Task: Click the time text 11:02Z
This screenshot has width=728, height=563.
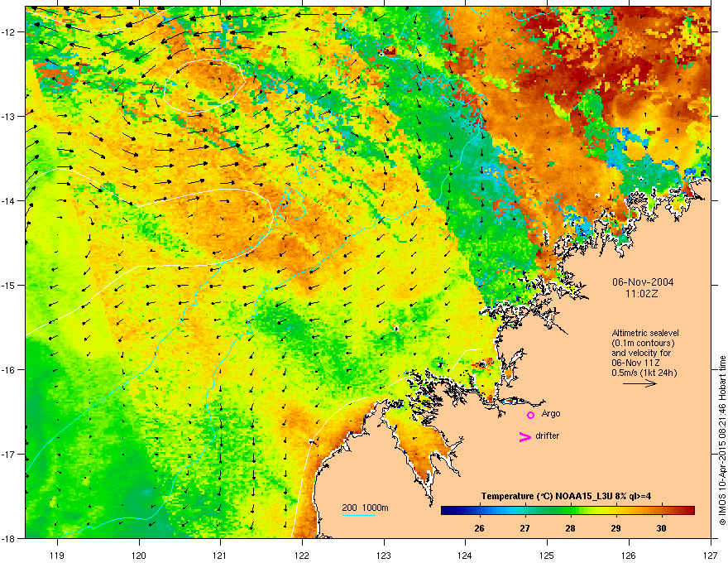Action: coord(642,294)
